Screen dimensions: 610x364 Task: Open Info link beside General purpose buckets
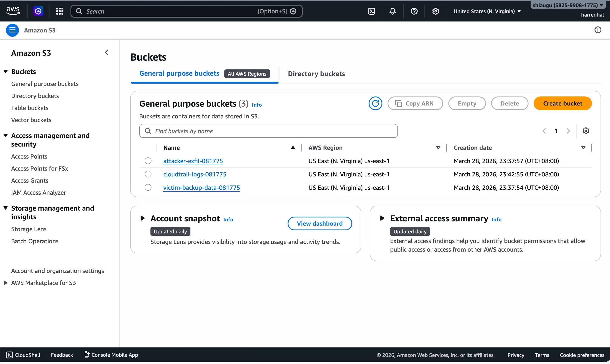click(x=257, y=104)
